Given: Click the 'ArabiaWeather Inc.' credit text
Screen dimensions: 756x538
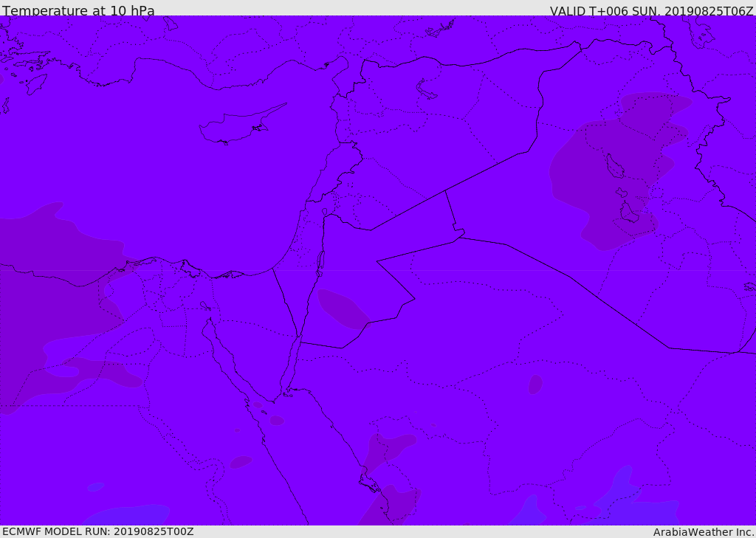Looking at the screenshot, I should pos(704,532).
